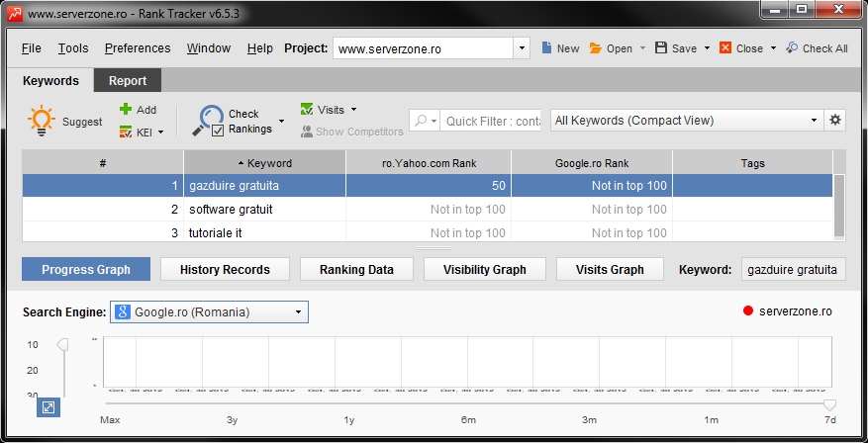Sort by the Keyword column header
Screen dimensions: 868x443
pyautogui.click(x=264, y=163)
